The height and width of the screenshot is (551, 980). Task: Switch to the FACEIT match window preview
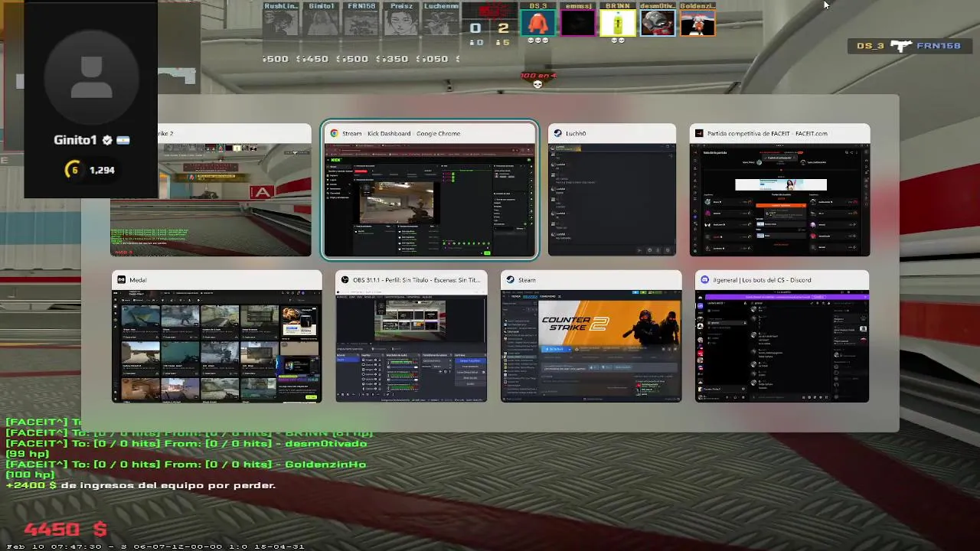[779, 190]
